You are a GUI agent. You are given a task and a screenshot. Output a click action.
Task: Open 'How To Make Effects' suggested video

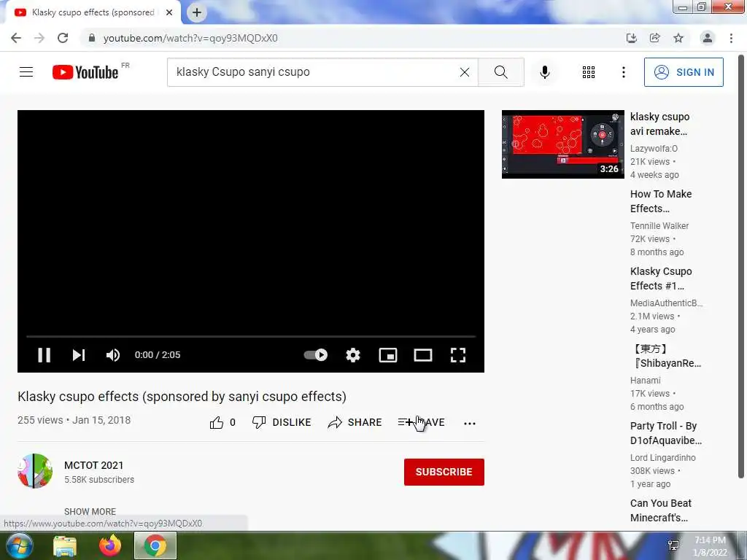point(661,201)
